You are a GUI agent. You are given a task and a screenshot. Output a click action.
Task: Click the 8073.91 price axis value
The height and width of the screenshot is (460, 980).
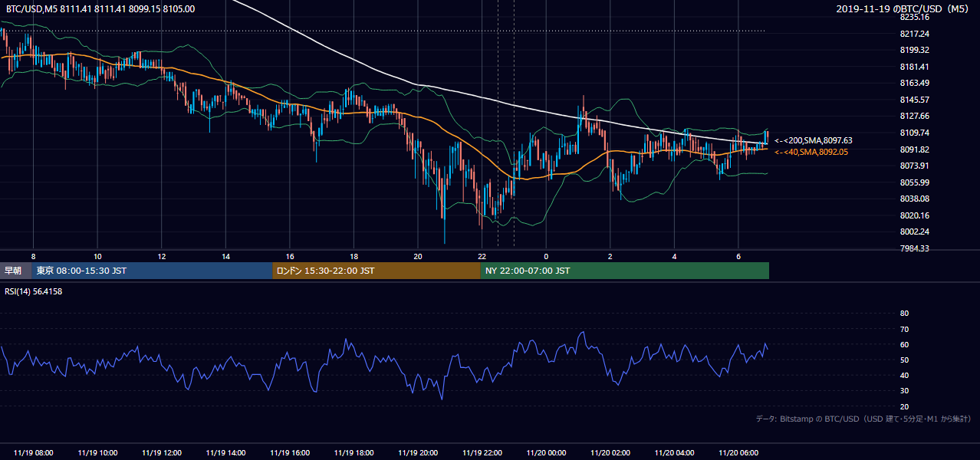(x=914, y=166)
